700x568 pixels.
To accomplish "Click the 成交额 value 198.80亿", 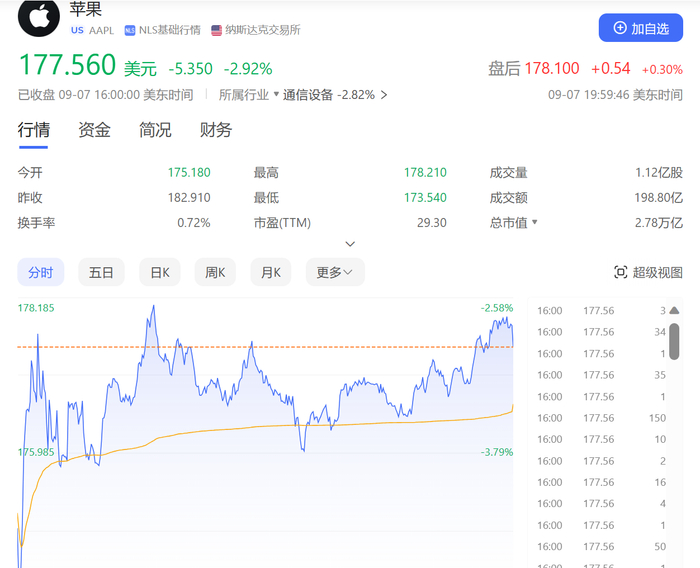I will point(658,197).
